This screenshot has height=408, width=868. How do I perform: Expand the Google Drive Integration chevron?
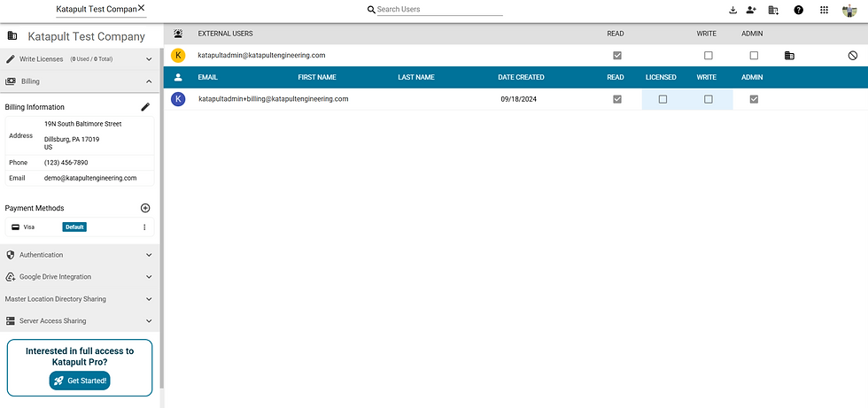point(149,276)
